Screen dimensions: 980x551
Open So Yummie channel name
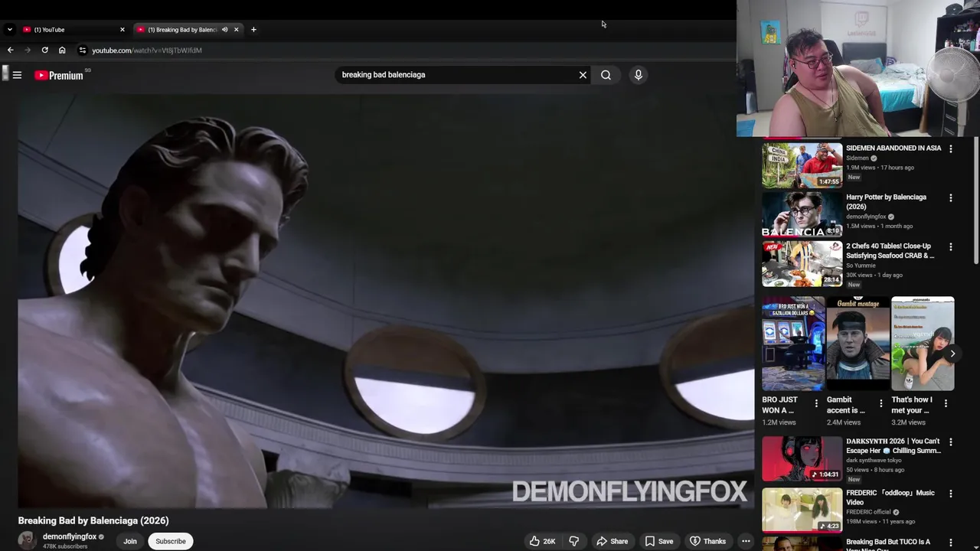(861, 266)
